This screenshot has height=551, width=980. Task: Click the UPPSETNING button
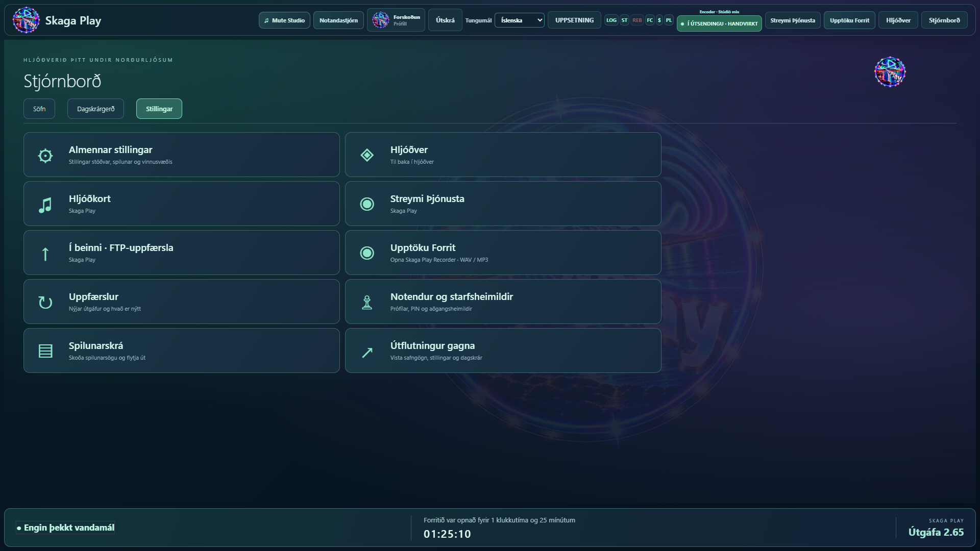point(574,20)
